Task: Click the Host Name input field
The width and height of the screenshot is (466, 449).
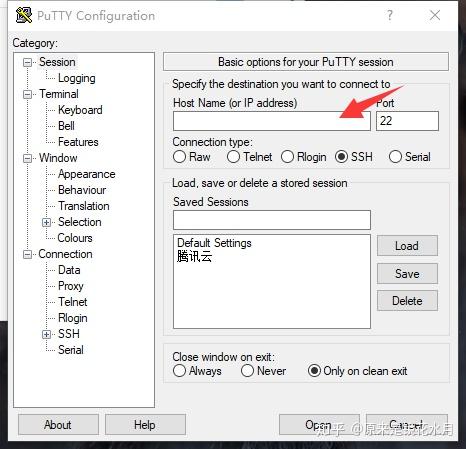Action: (272, 121)
